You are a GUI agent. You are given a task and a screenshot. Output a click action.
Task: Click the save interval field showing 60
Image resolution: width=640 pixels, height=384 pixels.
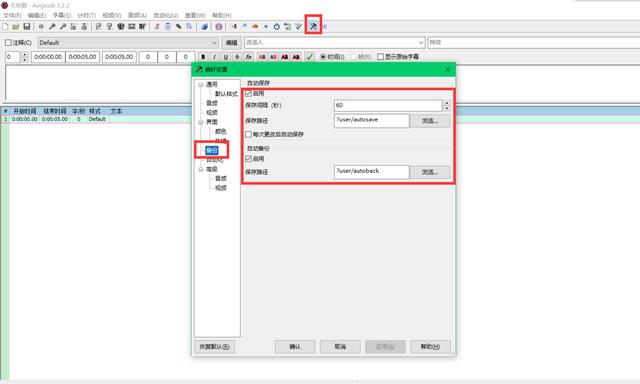pyautogui.click(x=388, y=105)
